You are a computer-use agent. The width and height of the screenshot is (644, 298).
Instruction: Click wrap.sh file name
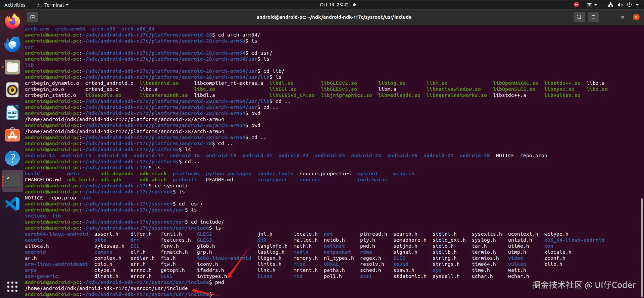click(403, 174)
